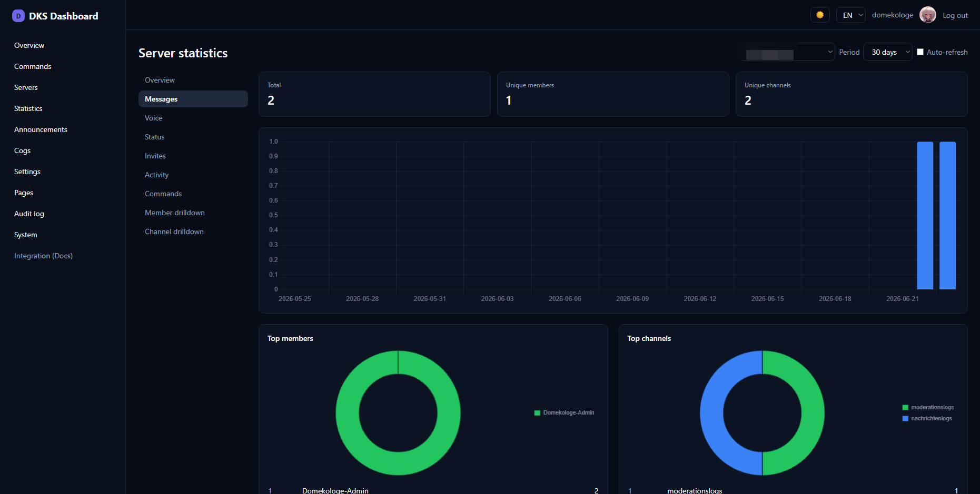Open the Integration (Docs) link
The image size is (980, 494).
click(43, 256)
